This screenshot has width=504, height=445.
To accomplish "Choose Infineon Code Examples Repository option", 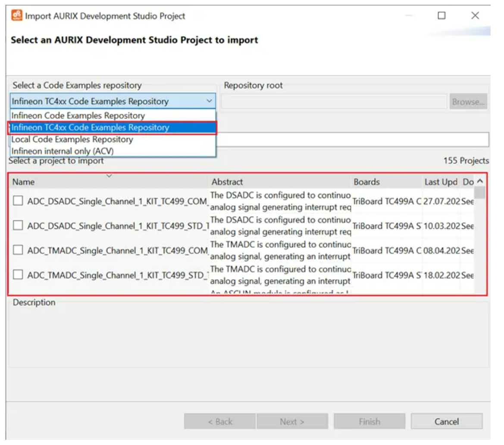I will click(78, 115).
